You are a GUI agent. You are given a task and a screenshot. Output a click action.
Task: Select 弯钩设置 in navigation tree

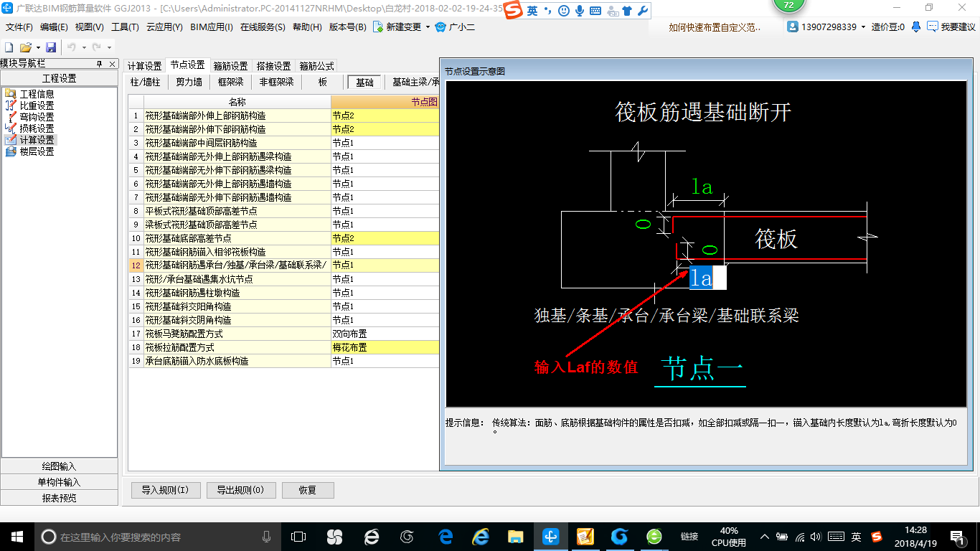37,117
